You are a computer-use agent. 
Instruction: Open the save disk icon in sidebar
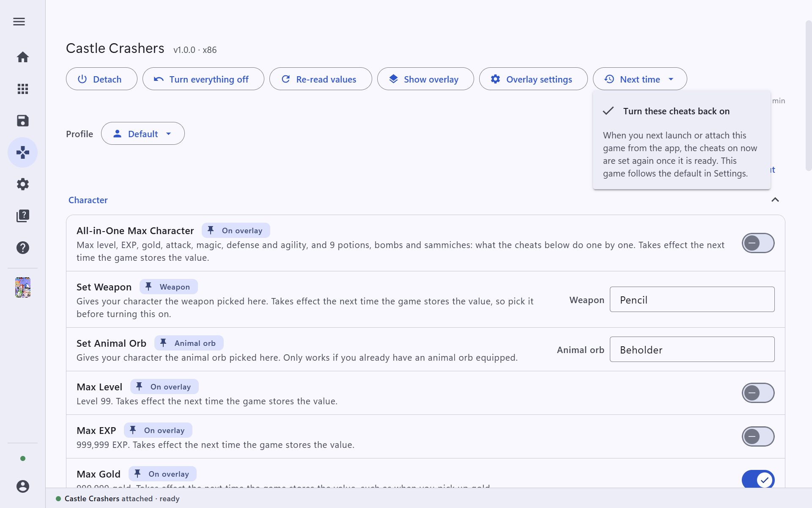tap(23, 121)
